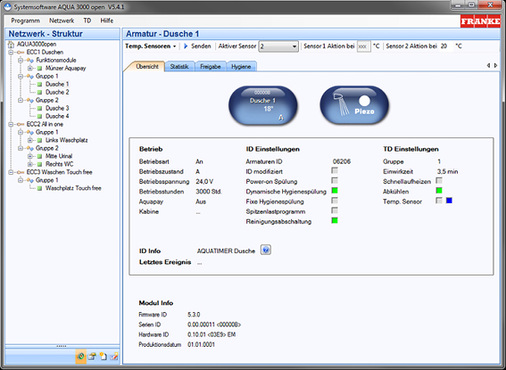The height and width of the screenshot is (370, 506).
Task: Click green status icon of Mitte Urinal
Action: click(x=40, y=156)
